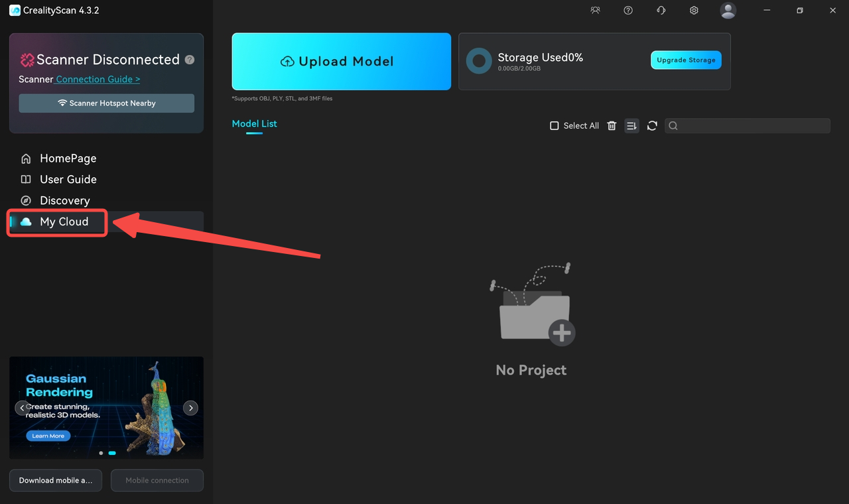
Task: Switch to the Model List tab
Action: pos(255,124)
